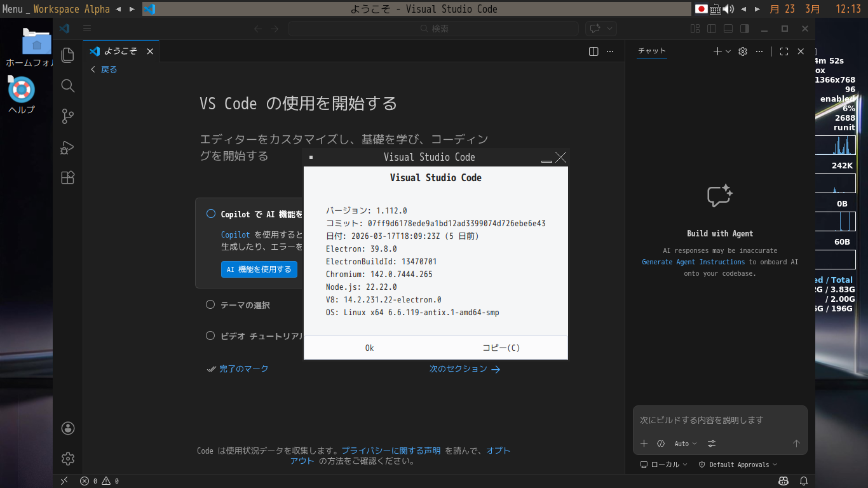This screenshot has width=868, height=488.
Task: Click the AI 機能を使用する button
Action: [259, 269]
